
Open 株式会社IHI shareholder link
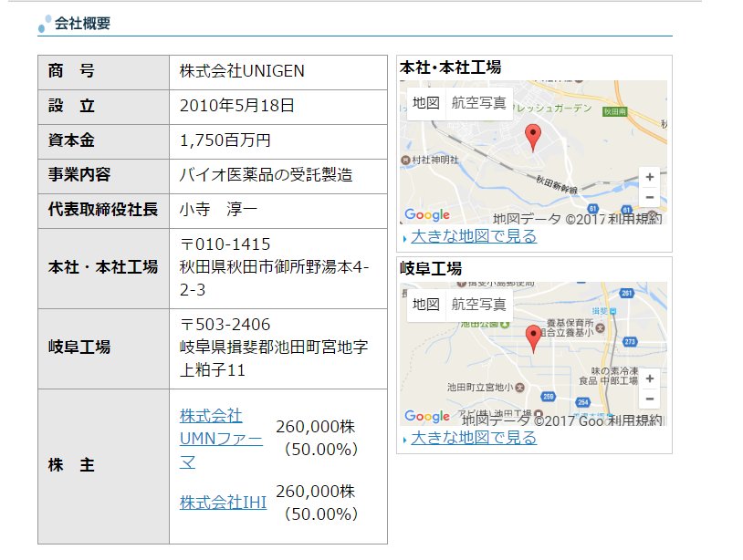(224, 503)
